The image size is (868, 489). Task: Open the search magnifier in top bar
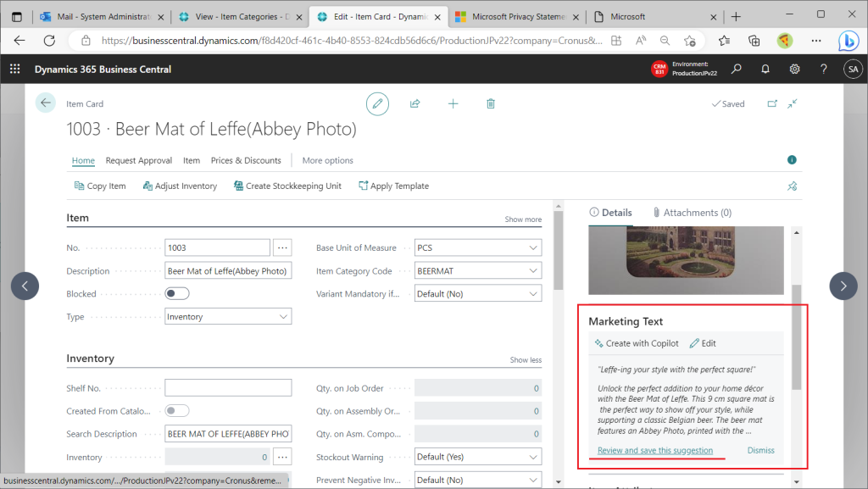click(737, 69)
